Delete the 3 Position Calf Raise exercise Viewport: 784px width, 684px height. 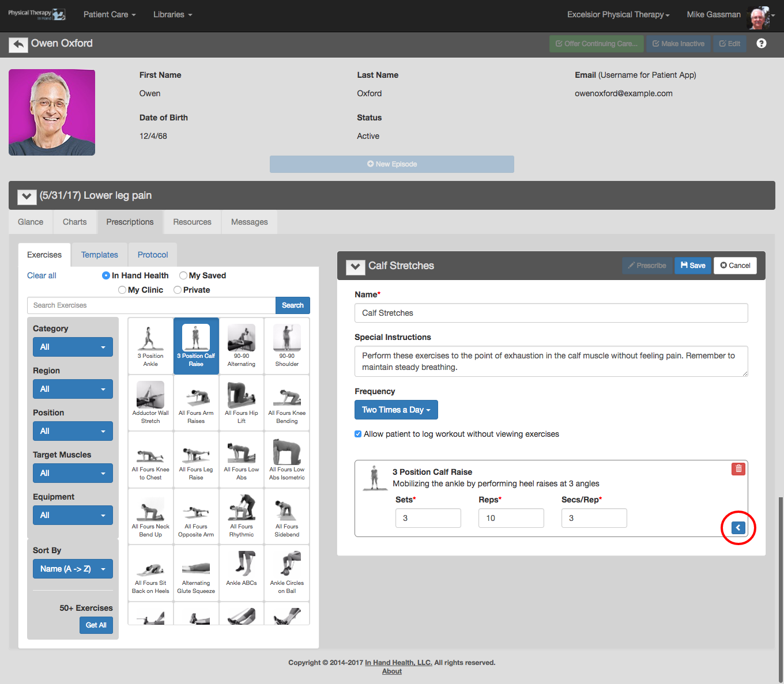[738, 469]
